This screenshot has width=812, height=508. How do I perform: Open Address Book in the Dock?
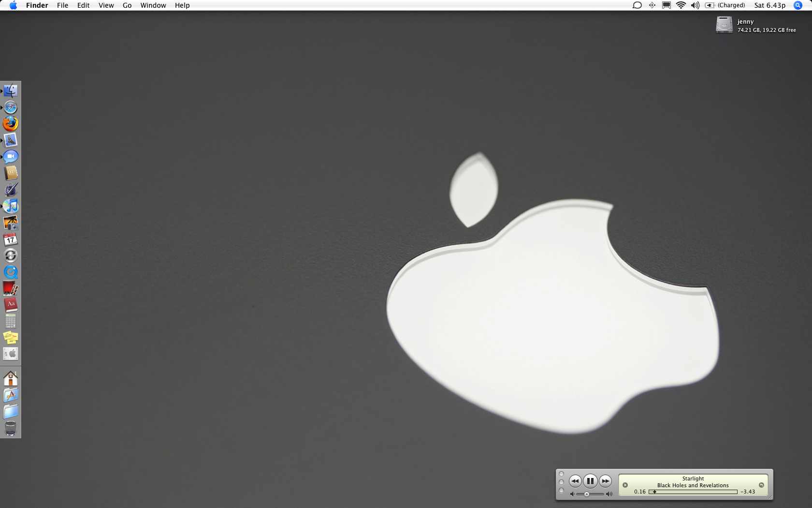point(11,173)
